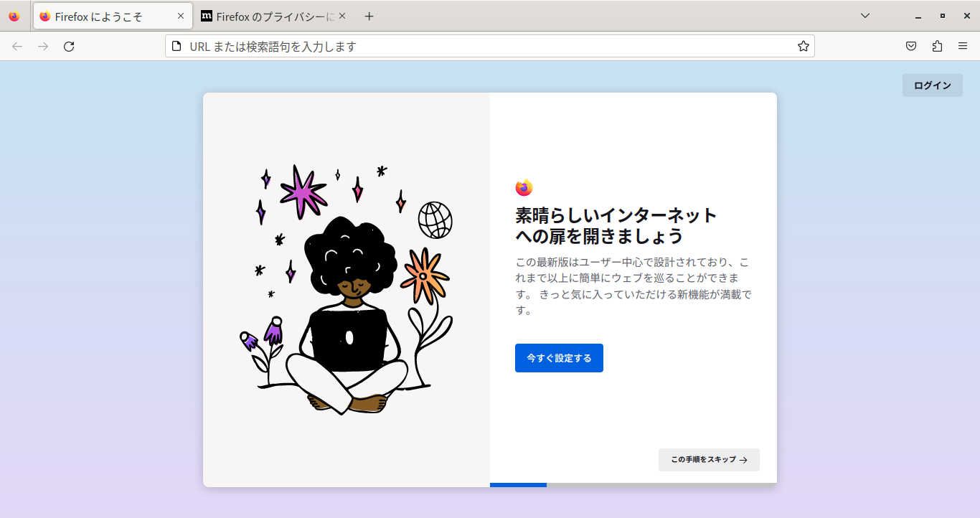Focus the URL または検索語句 address field
Screen dimensions: 980x518
490,47
